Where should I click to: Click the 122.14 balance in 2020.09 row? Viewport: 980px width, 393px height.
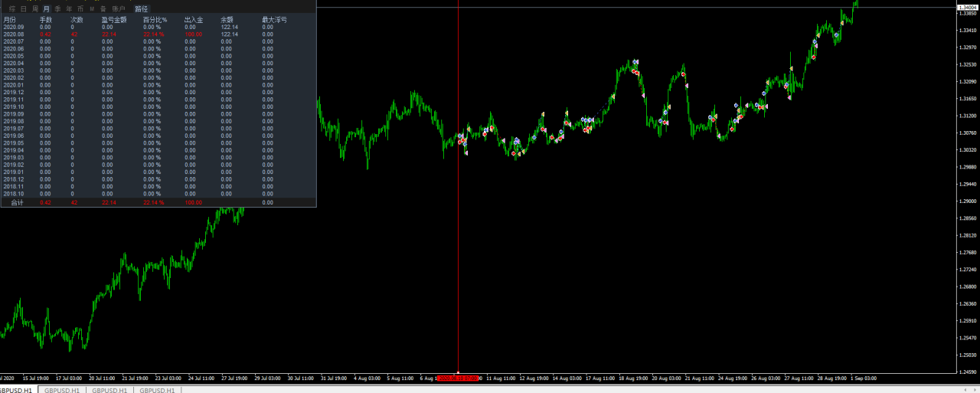pos(230,27)
